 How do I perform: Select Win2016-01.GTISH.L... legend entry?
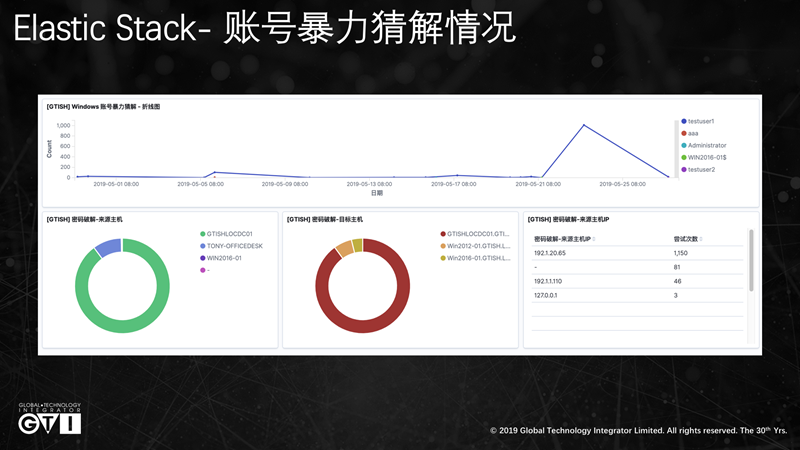(x=475, y=258)
